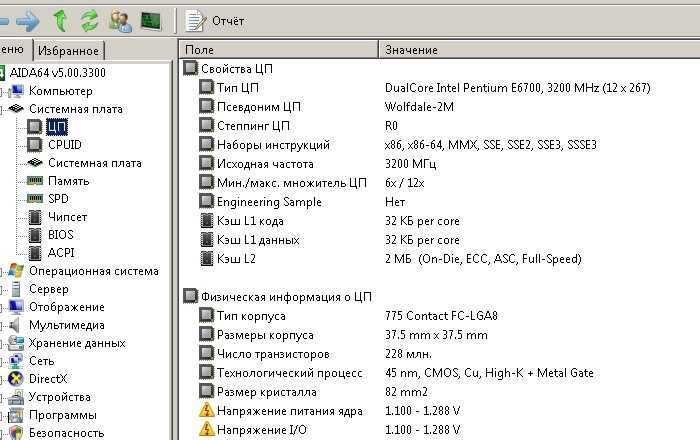
Task: Open the Системная плата child item
Action: pyautogui.click(x=95, y=163)
